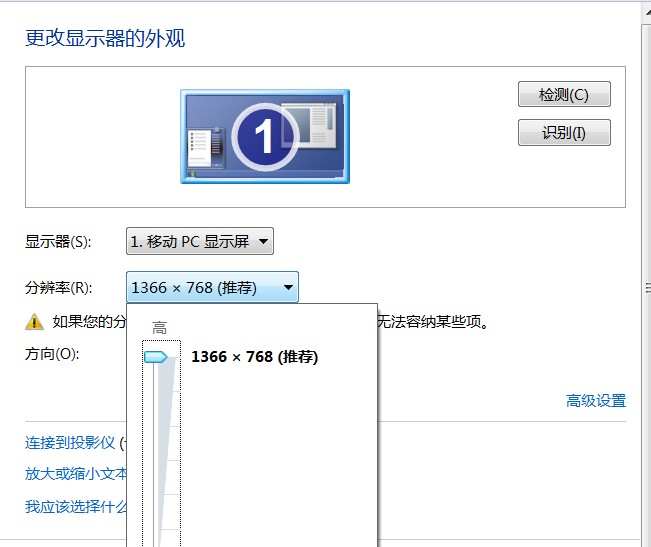Open What display settings should I choose (我应该选择什么) link
This screenshot has width=651, height=547.
click(76, 506)
